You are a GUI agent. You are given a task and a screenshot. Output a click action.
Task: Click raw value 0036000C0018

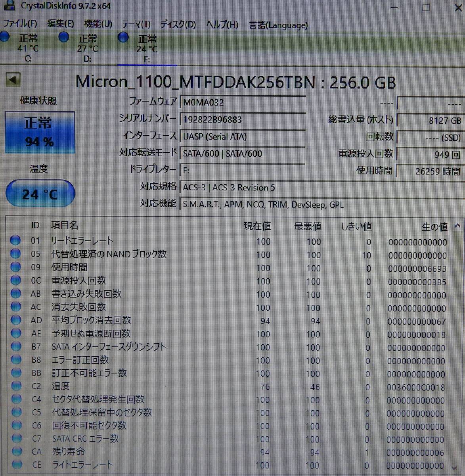[416, 388]
